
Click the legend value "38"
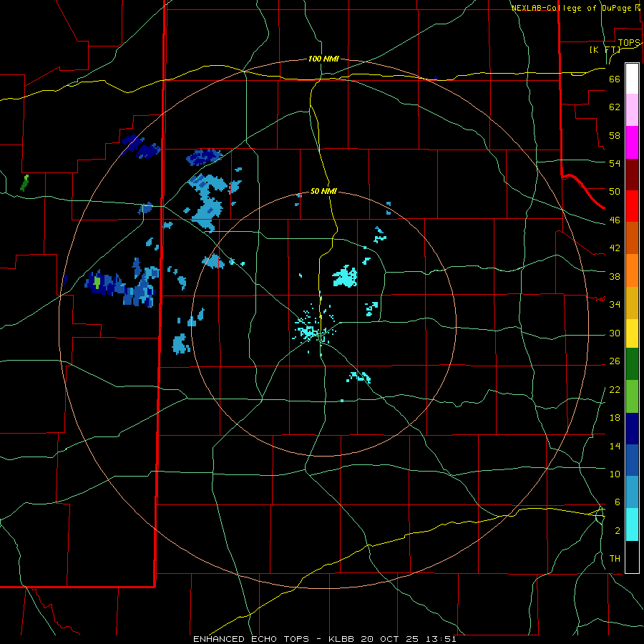click(x=615, y=276)
